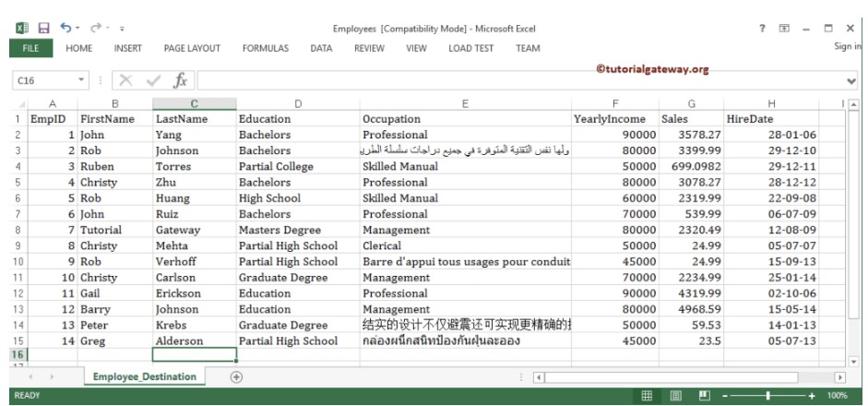Open the DATA ribbon tab
Screen dimensions: 868x406
click(321, 48)
